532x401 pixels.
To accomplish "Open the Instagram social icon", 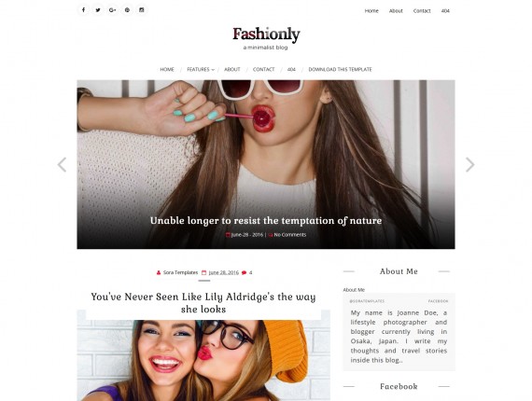I will click(x=142, y=10).
